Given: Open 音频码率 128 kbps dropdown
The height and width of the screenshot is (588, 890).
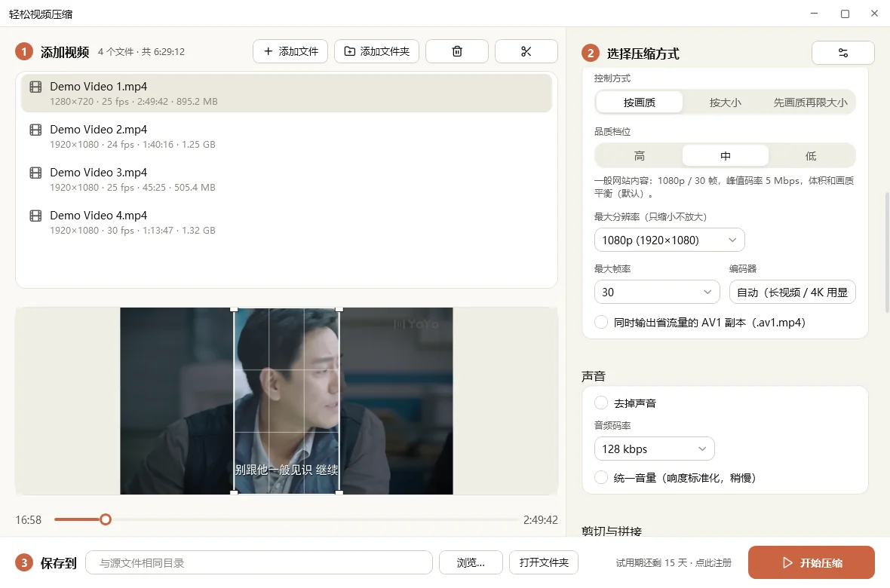Looking at the screenshot, I should (x=654, y=449).
